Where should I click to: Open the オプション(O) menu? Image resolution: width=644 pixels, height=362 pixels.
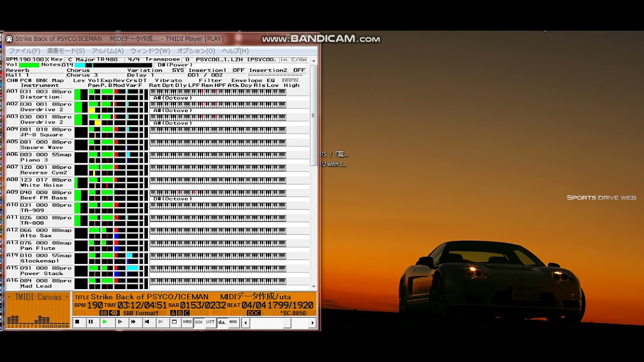[196, 51]
